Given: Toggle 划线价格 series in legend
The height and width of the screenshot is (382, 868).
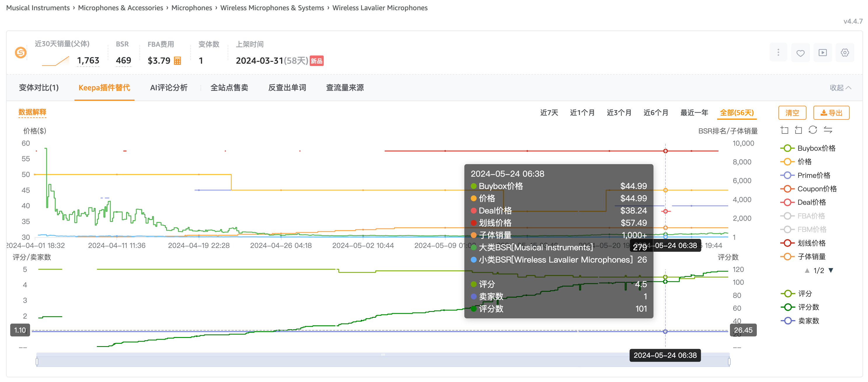Looking at the screenshot, I should [803, 243].
